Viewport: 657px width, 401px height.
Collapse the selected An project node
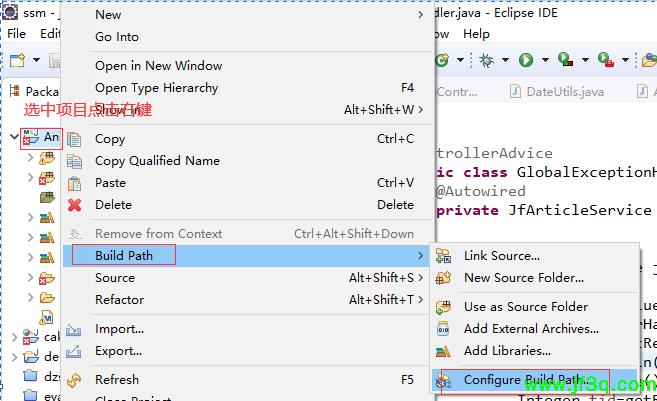14,136
